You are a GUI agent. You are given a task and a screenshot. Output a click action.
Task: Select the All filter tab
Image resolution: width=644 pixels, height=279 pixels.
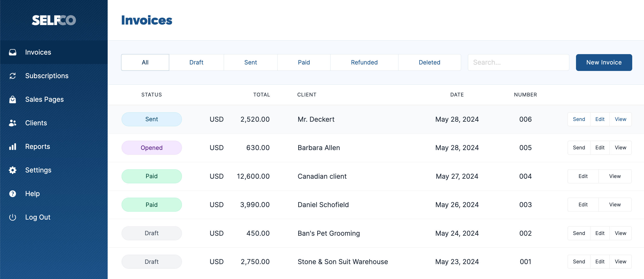click(145, 62)
